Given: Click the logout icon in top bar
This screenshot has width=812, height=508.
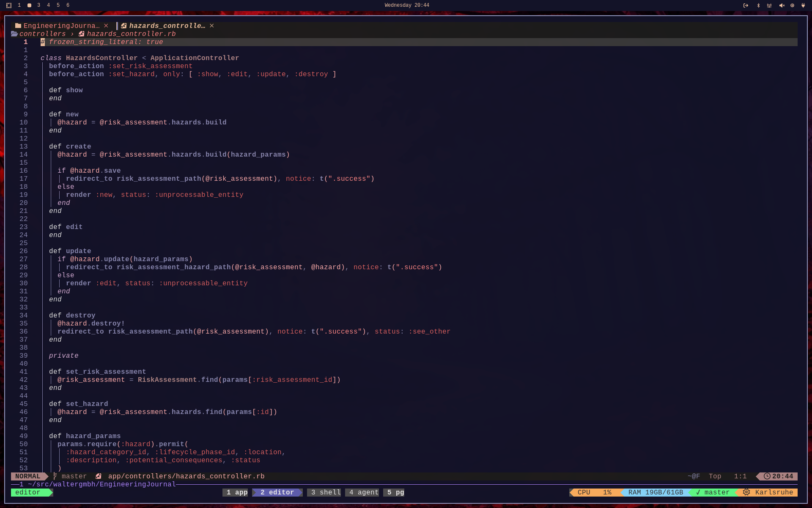Looking at the screenshot, I should [746, 6].
